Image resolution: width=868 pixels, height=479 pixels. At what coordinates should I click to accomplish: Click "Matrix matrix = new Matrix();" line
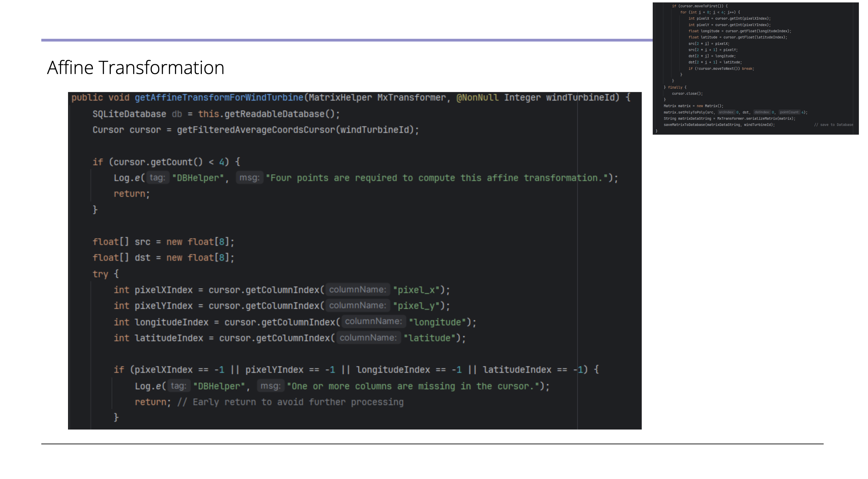tap(693, 106)
